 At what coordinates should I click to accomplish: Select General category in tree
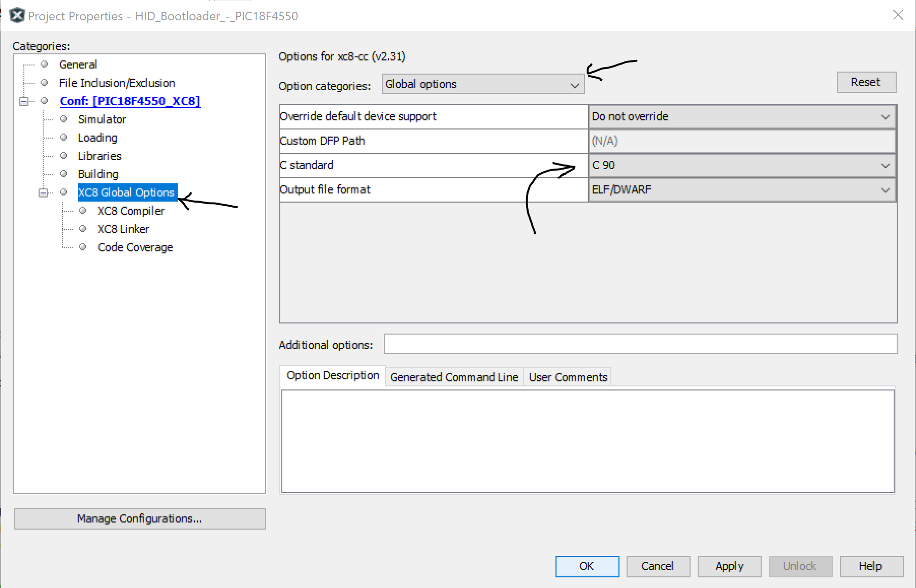pos(78,64)
